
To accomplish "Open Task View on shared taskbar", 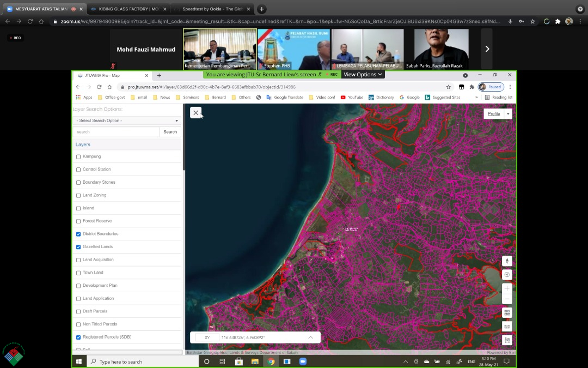I will point(222,361).
